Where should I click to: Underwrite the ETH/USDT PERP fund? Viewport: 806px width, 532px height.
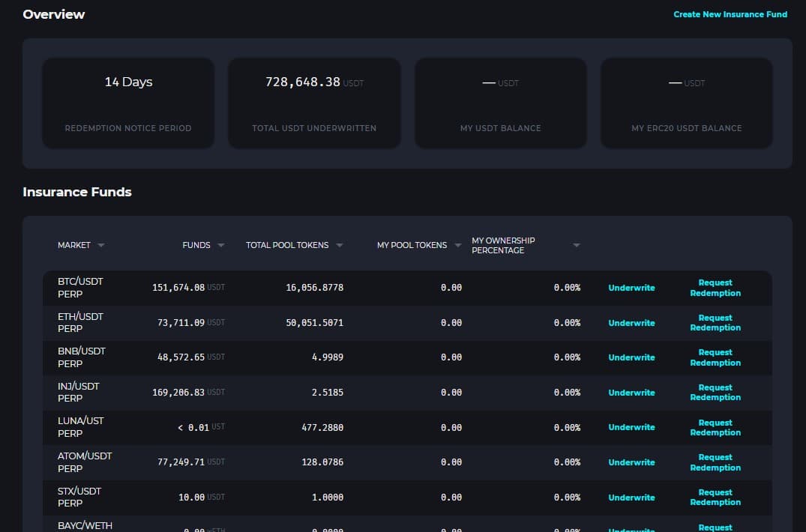pos(631,323)
